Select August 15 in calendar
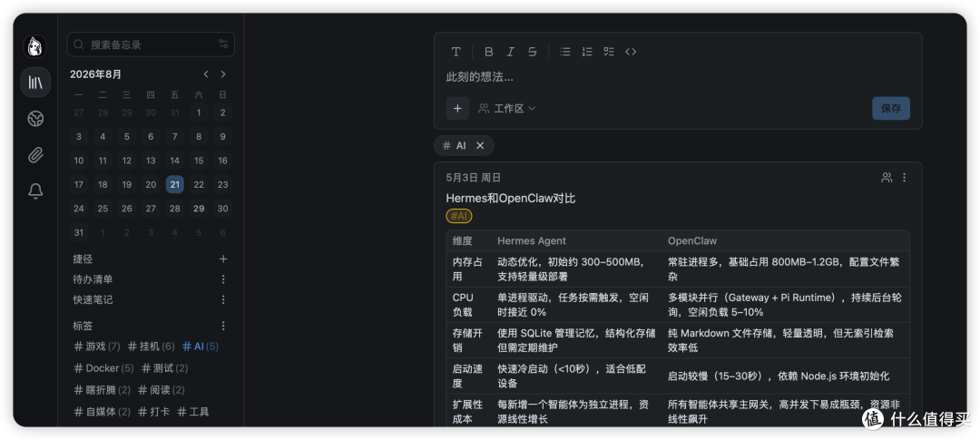The height and width of the screenshot is (440, 980). [199, 161]
